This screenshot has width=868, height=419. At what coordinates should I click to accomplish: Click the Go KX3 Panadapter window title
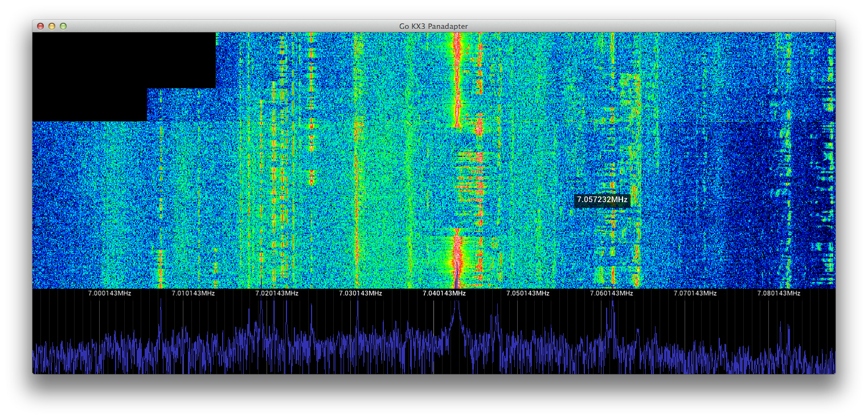[x=433, y=26]
